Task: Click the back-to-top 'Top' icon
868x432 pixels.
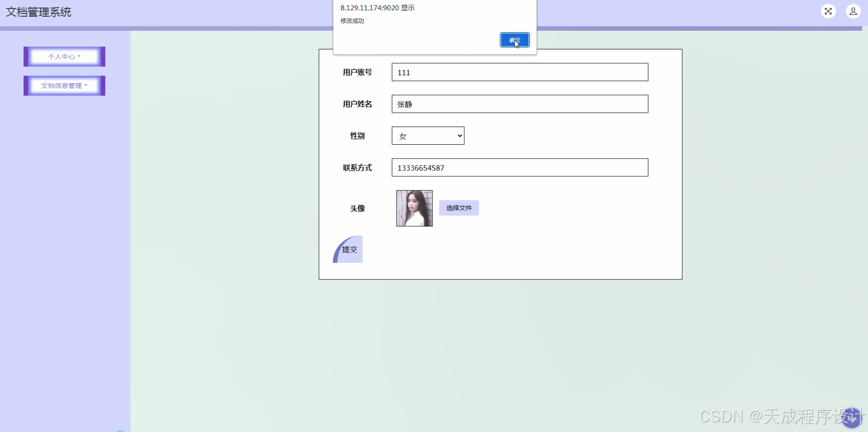Action: 852,418
